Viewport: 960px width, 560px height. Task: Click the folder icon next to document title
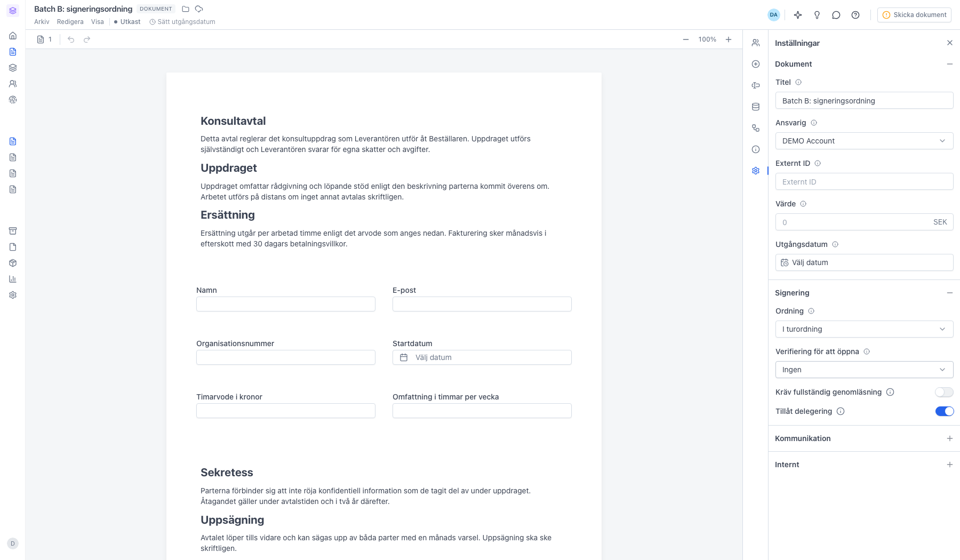click(x=186, y=9)
